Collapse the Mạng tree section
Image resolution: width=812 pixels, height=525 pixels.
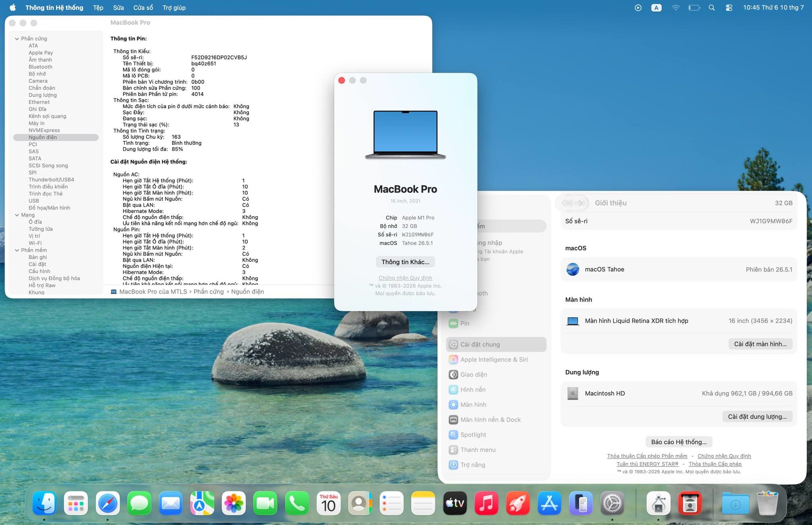point(17,215)
